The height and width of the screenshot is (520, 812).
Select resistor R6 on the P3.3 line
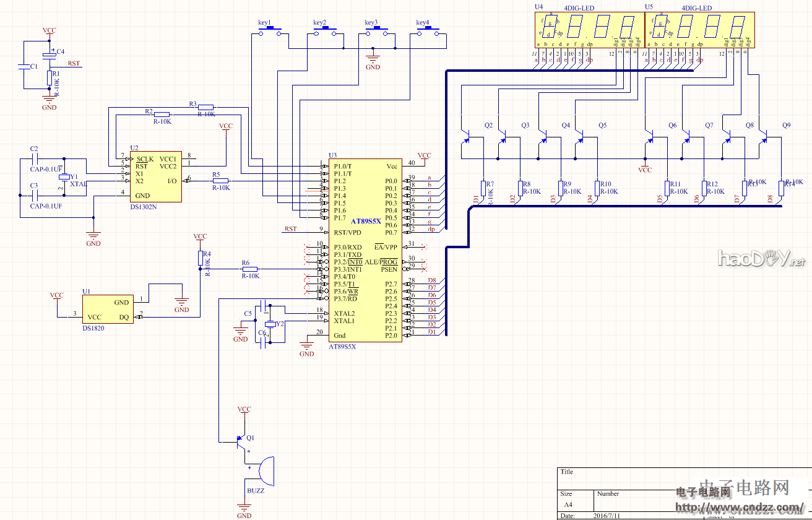249,270
